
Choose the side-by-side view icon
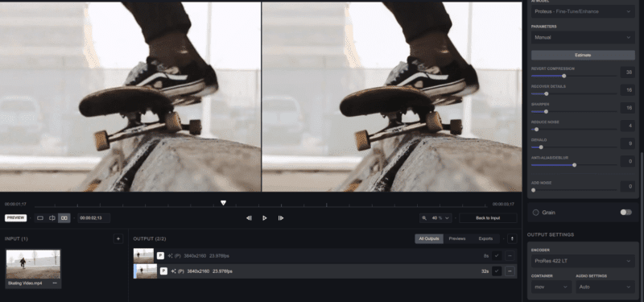click(64, 218)
